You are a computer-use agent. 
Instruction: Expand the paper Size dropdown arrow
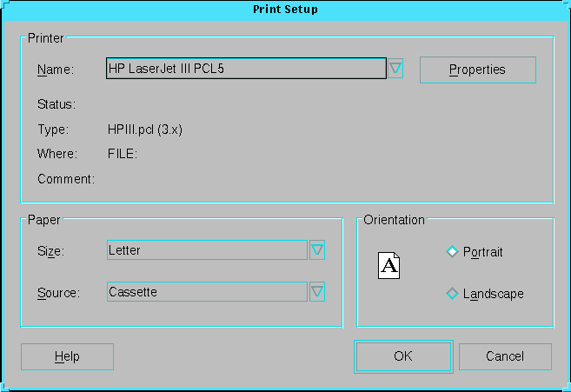pos(317,250)
